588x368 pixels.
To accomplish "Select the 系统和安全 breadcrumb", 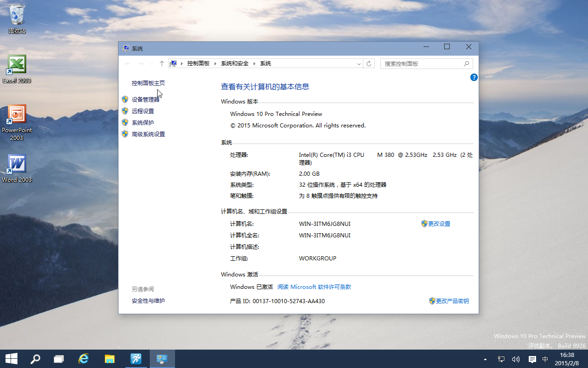I will [x=234, y=63].
